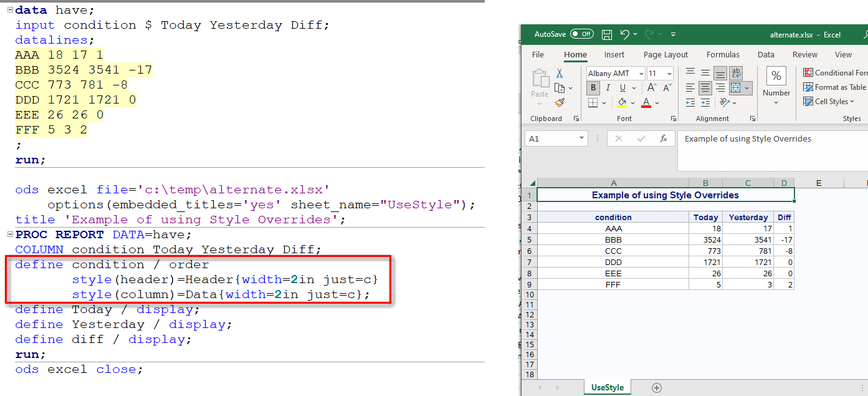This screenshot has width=868, height=396.
Task: Toggle Wrap Text
Action: (736, 74)
